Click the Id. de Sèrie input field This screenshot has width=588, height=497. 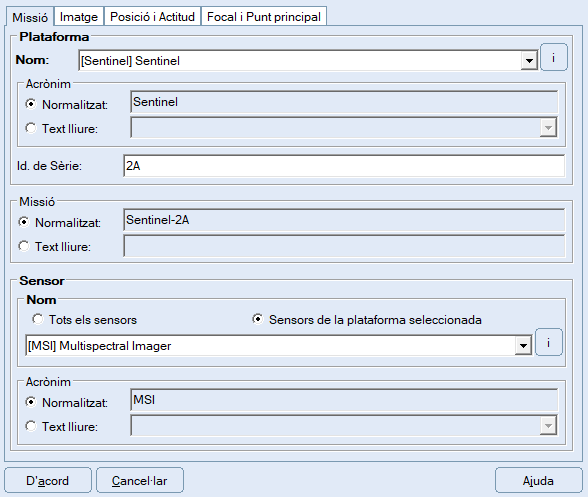pyautogui.click(x=344, y=166)
